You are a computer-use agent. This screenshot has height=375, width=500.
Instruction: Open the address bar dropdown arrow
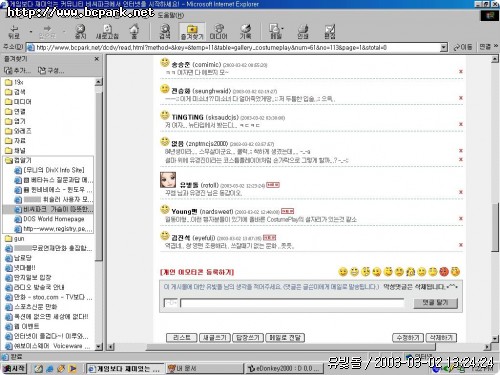click(x=444, y=47)
